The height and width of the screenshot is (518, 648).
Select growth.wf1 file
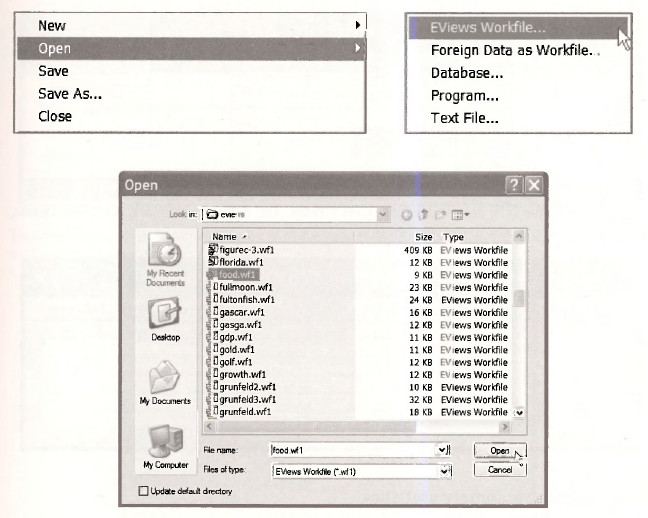coord(242,374)
